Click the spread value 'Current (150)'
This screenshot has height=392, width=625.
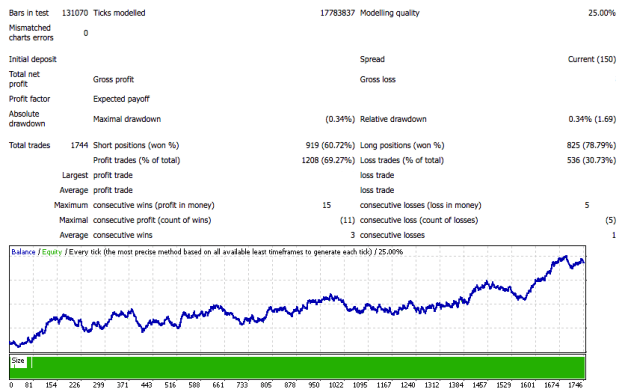point(592,59)
